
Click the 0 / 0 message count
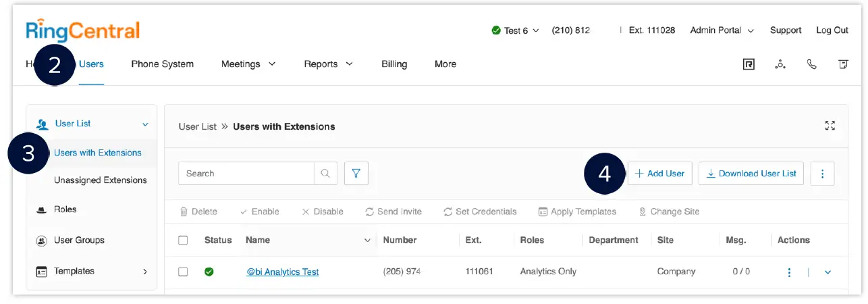coord(741,272)
